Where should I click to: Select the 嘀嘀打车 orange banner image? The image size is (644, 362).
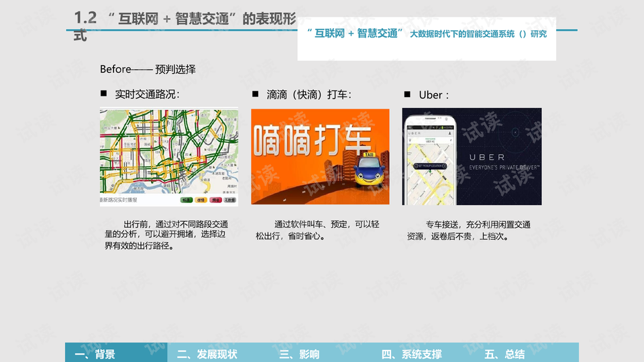pyautogui.click(x=320, y=156)
